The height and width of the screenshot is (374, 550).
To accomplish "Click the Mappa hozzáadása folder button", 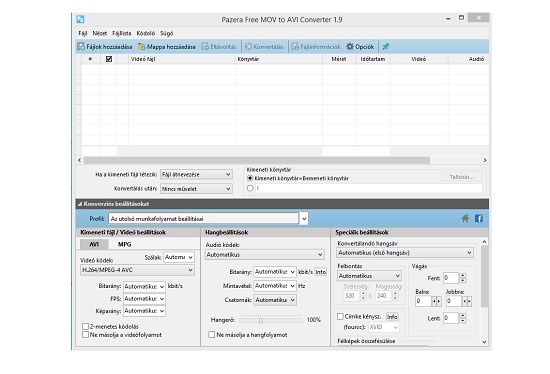I will [167, 47].
